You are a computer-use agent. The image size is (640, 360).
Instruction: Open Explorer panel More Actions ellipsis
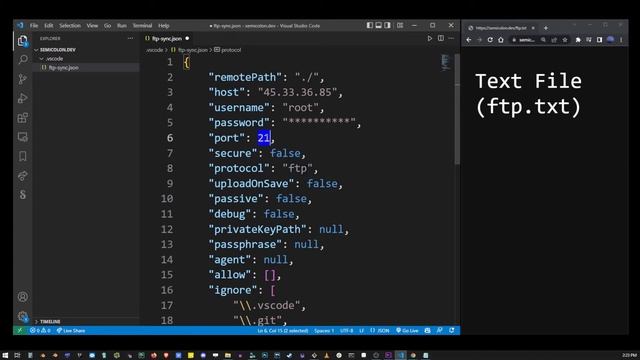(130, 38)
